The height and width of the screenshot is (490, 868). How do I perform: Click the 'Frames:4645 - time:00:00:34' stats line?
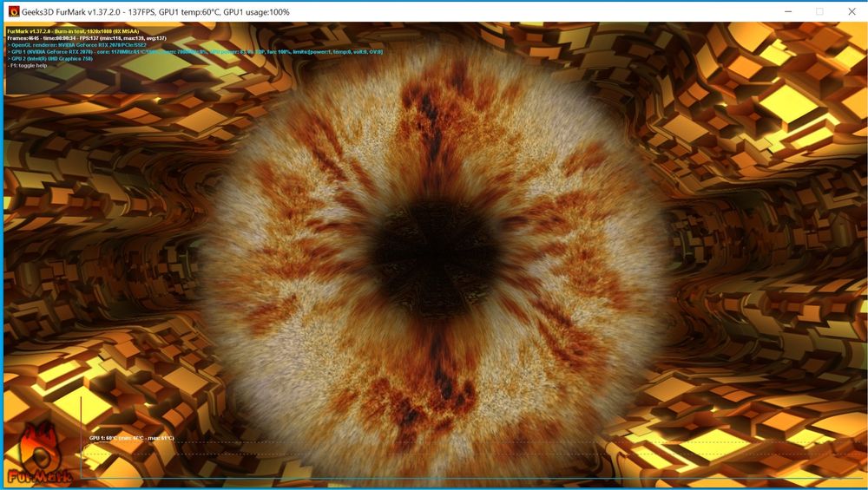(86, 38)
